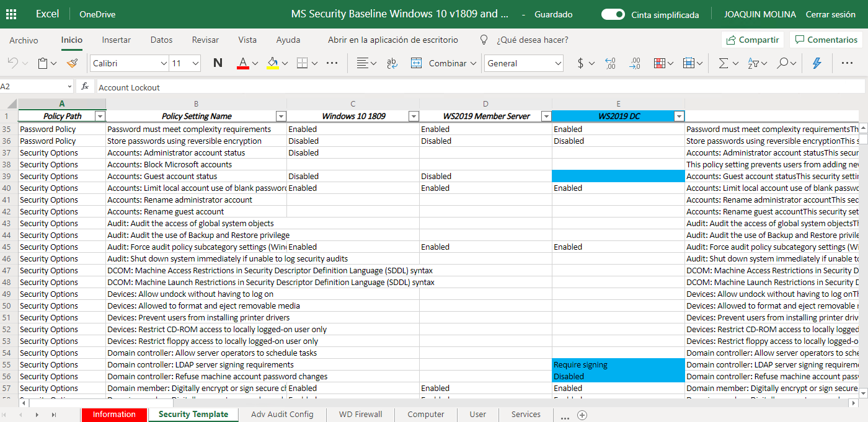The width and height of the screenshot is (868, 422).
Task: Toggle the Cinta simplificada switch
Action: [x=613, y=14]
